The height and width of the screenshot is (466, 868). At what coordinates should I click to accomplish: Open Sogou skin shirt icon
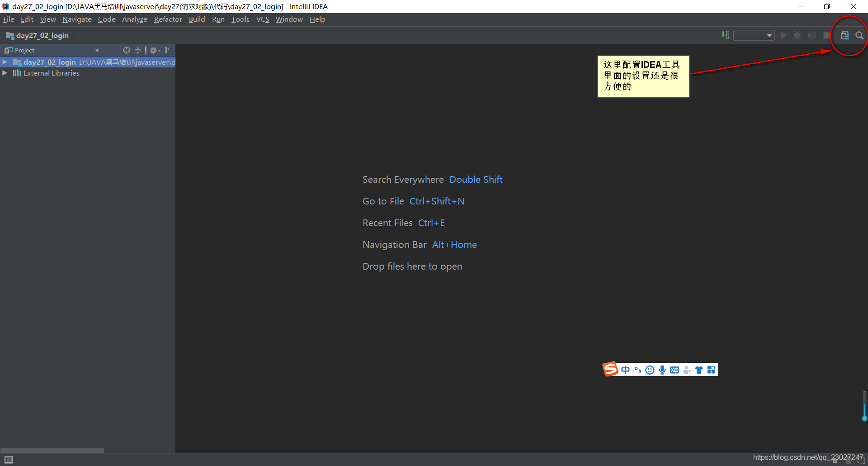point(699,370)
